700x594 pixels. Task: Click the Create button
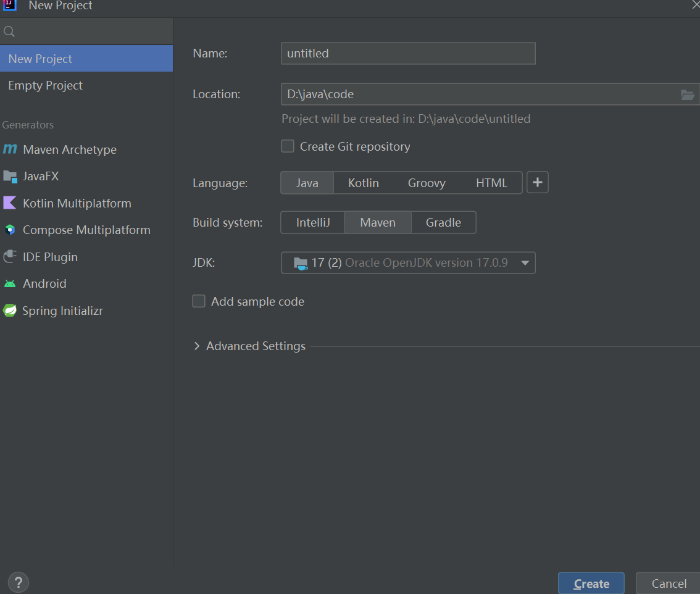coord(591,584)
